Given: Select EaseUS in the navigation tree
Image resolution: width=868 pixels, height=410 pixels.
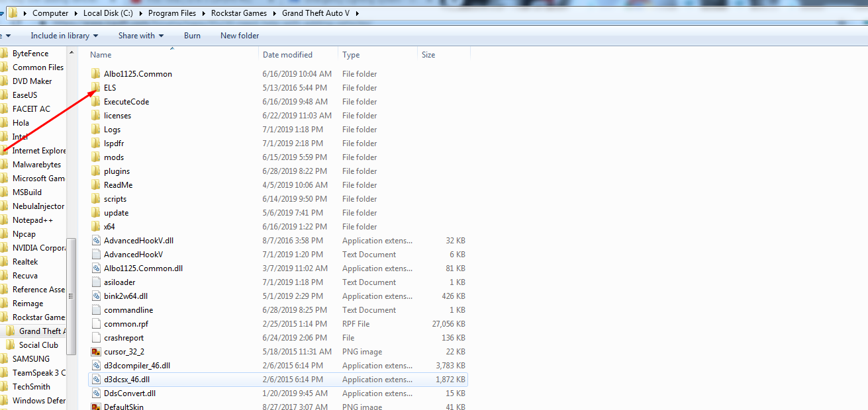Looking at the screenshot, I should (x=25, y=95).
